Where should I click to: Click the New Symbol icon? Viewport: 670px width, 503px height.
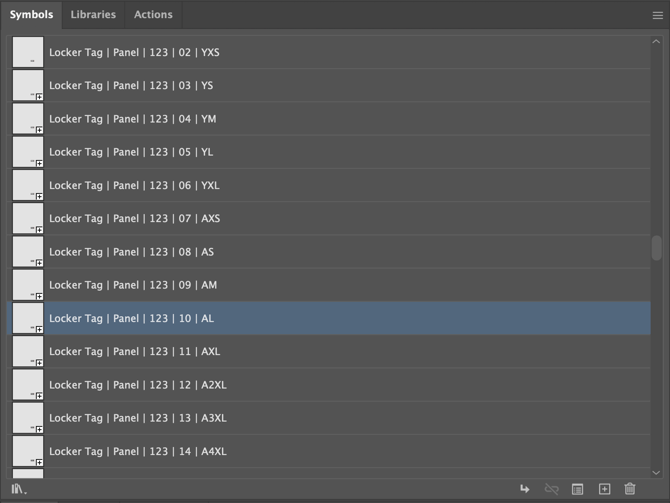604,489
